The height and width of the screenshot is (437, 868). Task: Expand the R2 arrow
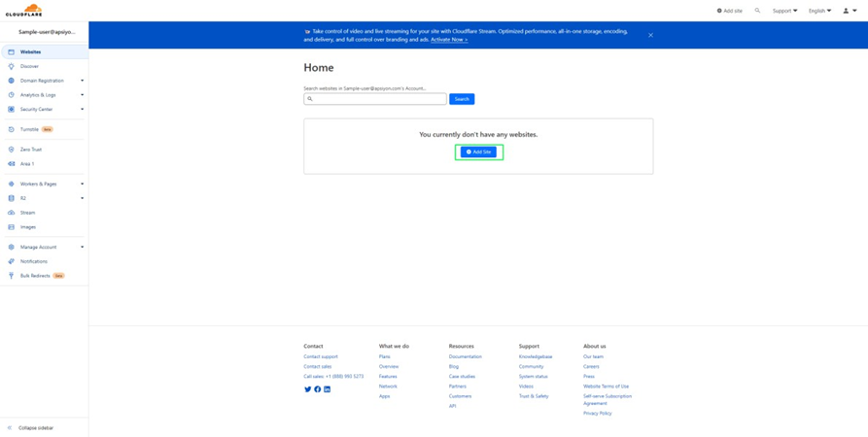point(82,198)
